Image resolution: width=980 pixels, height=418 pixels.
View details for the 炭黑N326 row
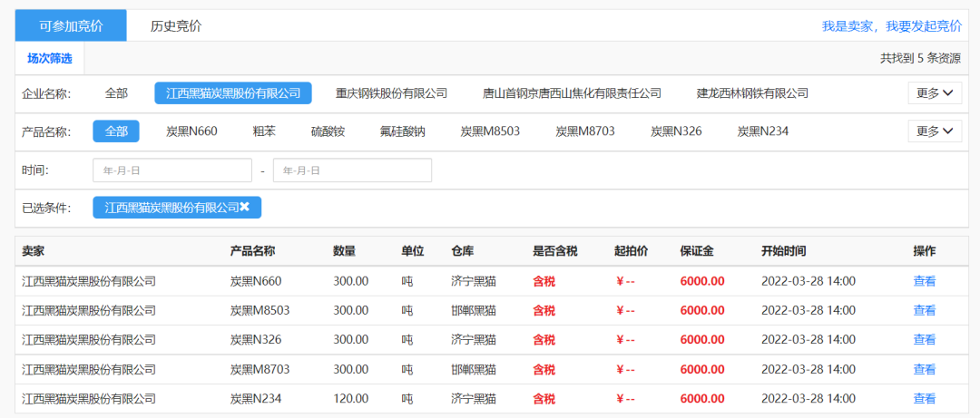pyautogui.click(x=925, y=340)
